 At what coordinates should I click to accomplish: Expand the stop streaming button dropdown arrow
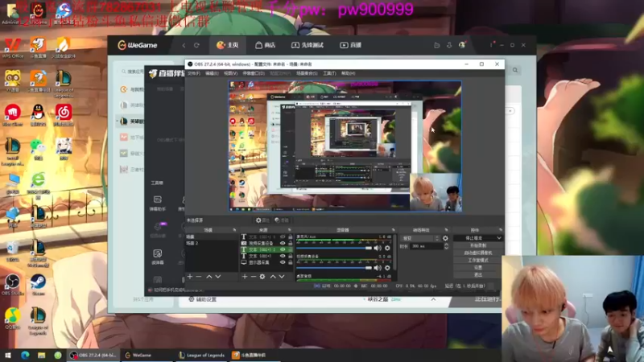click(499, 238)
